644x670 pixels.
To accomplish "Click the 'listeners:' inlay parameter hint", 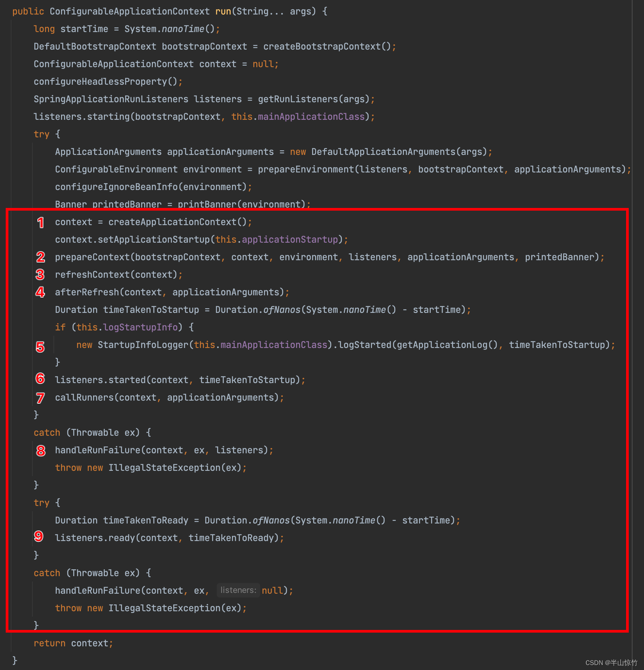I will (x=238, y=590).
